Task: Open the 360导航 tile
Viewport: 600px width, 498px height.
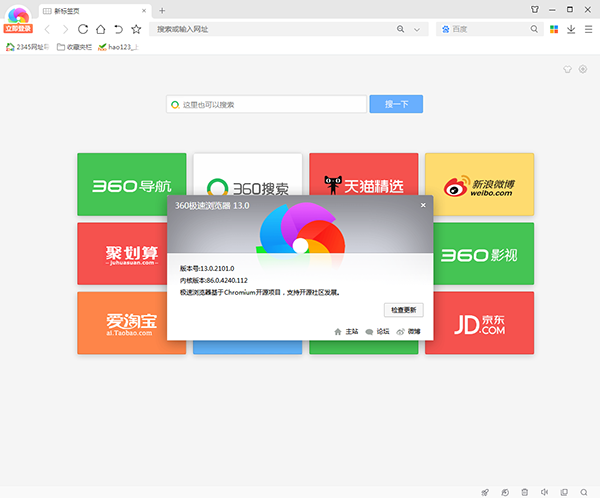Action: [x=132, y=185]
